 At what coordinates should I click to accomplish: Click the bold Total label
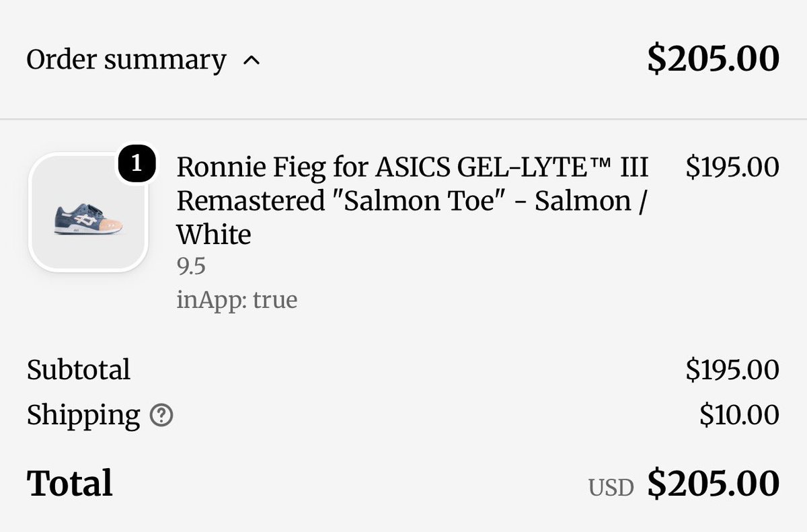coord(70,484)
